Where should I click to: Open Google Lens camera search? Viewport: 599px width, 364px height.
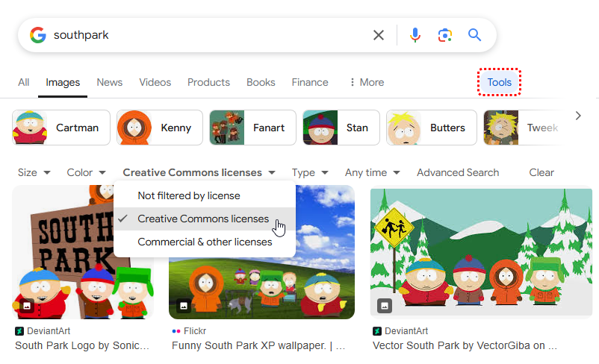point(444,35)
